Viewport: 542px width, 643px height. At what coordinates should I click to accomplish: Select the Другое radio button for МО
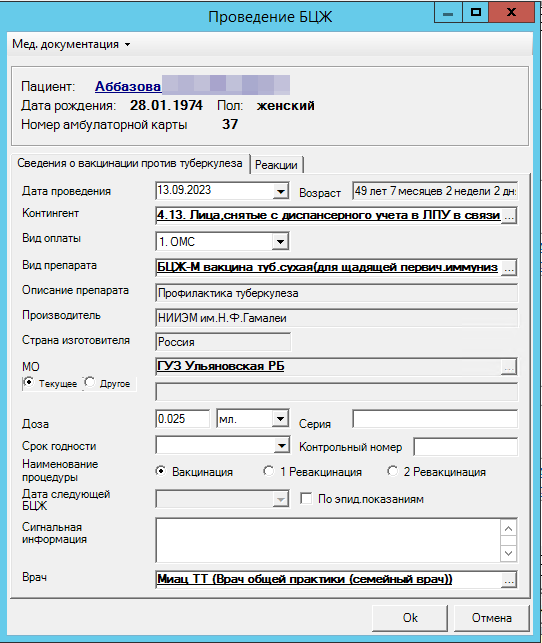[89, 383]
